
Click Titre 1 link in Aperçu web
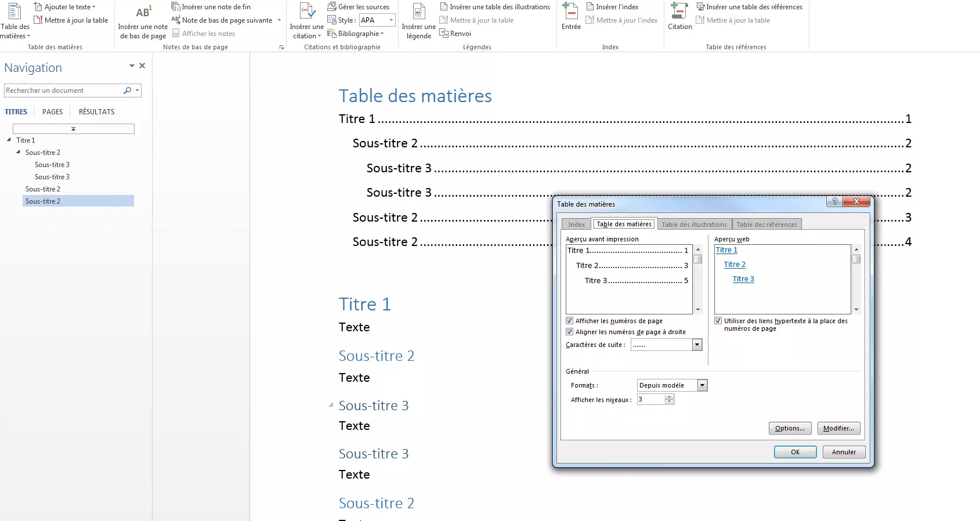coord(726,250)
